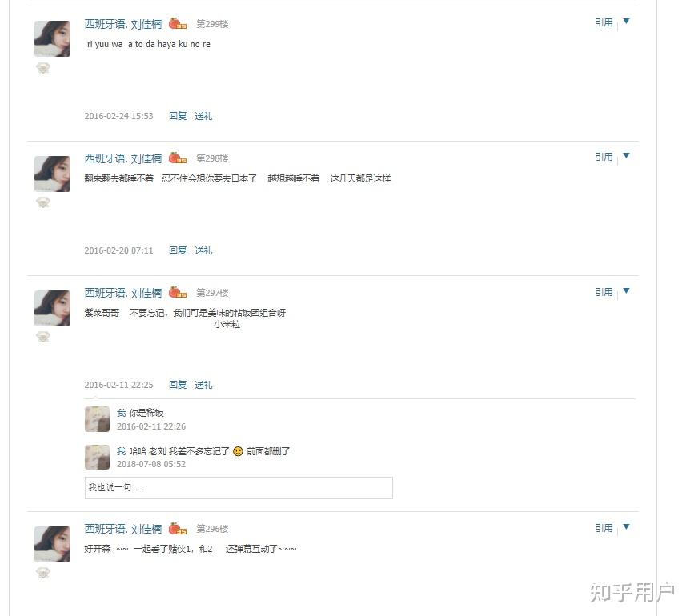Expand the dropdown arrow on post 299

626,21
